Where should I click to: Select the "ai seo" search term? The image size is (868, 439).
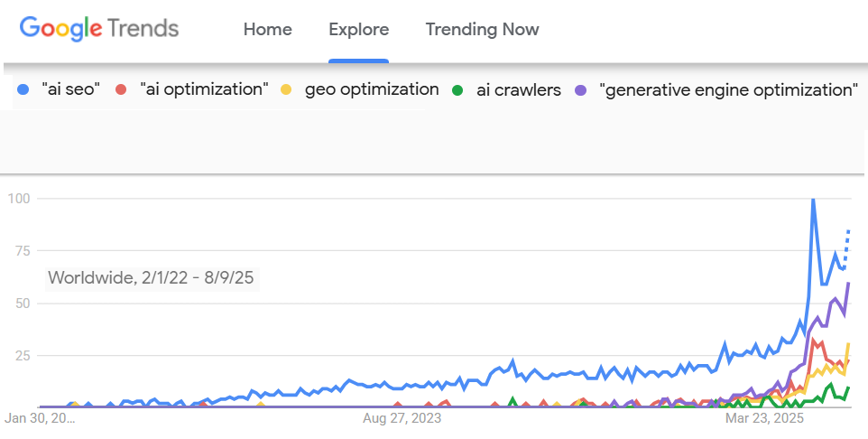coord(70,89)
